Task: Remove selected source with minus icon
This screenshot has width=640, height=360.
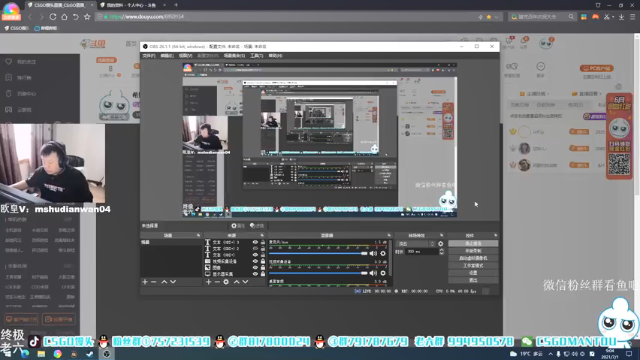Action: (x=217, y=282)
